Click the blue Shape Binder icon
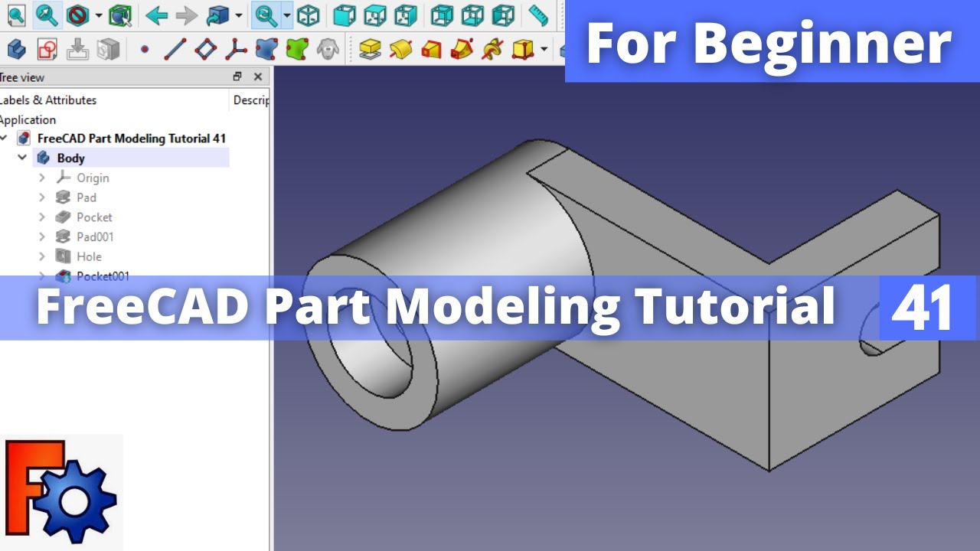This screenshot has height=551, width=980. pyautogui.click(x=266, y=50)
